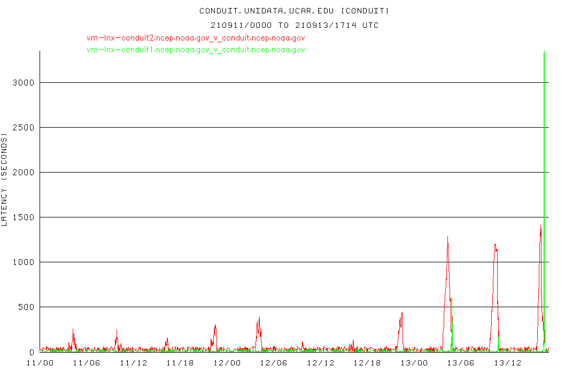The image size is (588, 374).
Task: Select the 12/00 time axis label
Action: pos(227,363)
